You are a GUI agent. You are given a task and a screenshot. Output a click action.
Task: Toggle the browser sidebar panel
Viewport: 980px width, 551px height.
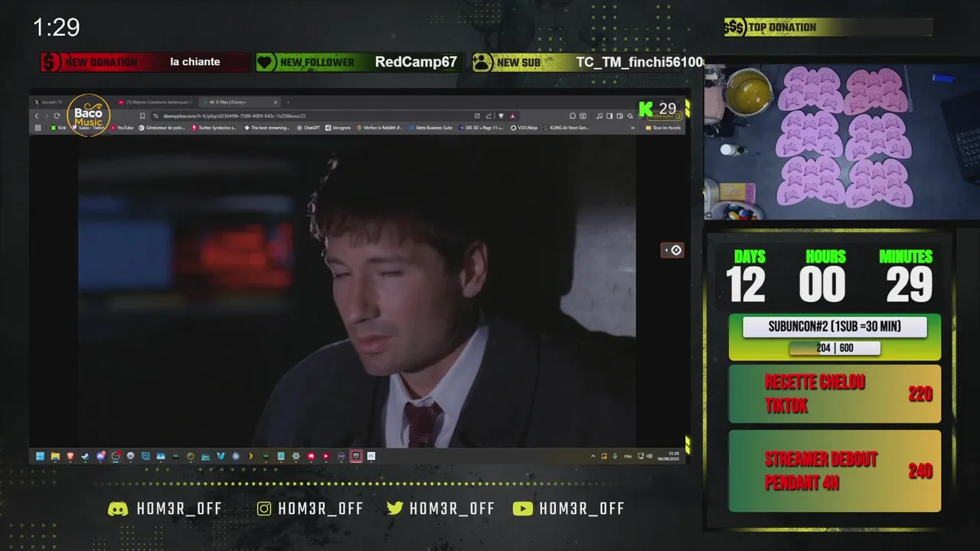coord(609,116)
